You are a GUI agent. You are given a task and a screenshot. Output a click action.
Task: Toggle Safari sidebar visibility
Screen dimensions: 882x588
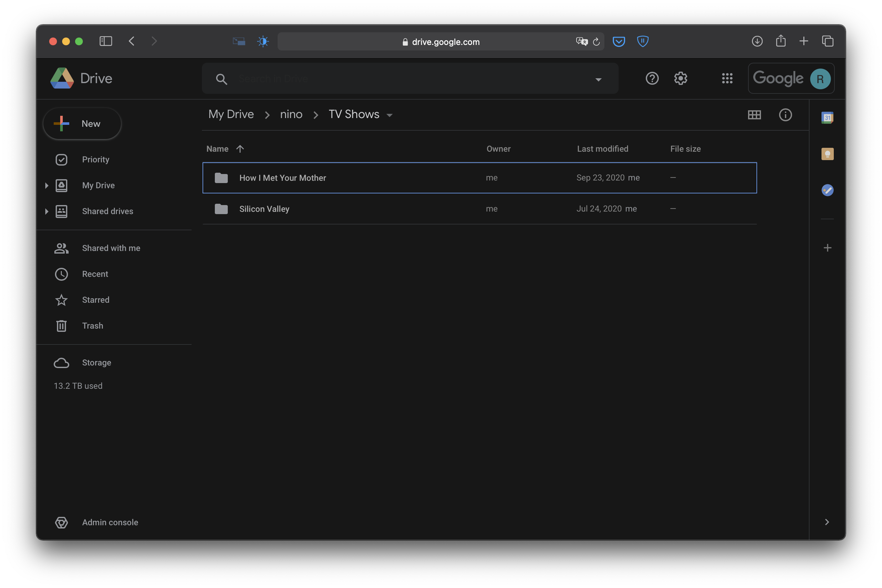tap(106, 41)
